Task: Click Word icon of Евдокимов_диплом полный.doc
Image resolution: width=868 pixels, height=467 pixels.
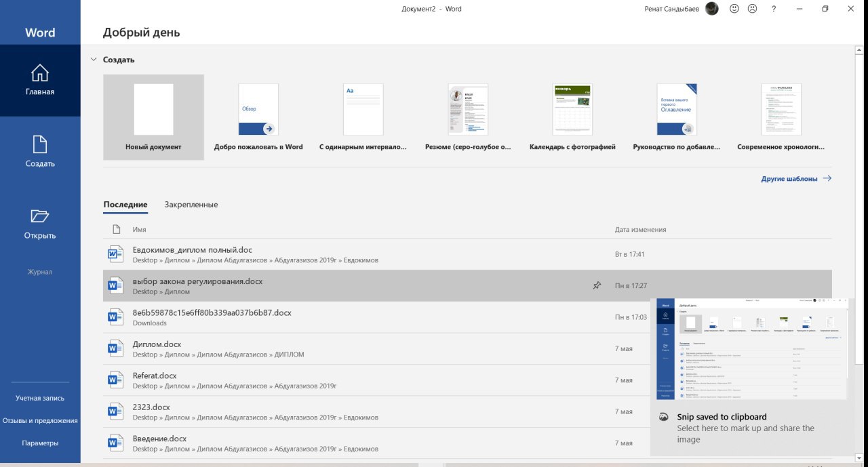Action: click(x=116, y=254)
